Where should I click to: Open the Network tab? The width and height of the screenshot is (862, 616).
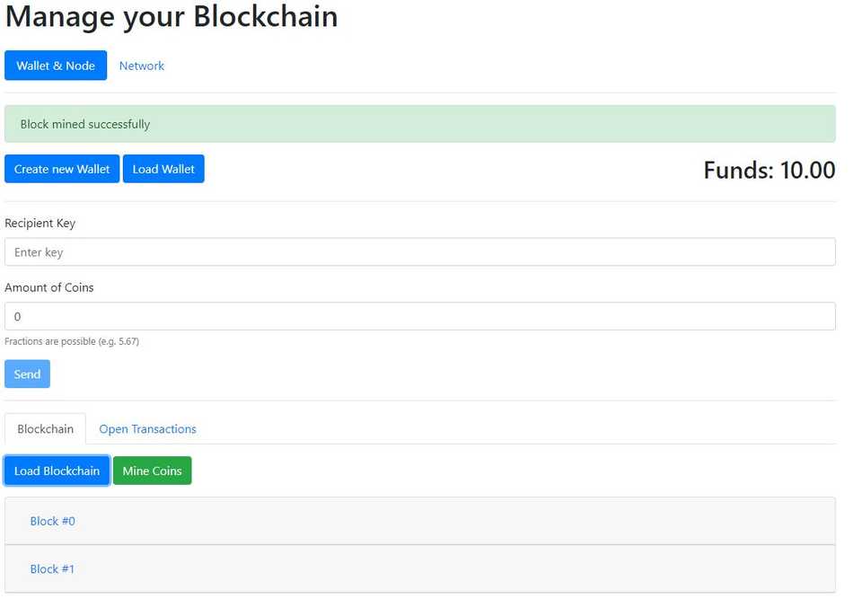(x=142, y=66)
